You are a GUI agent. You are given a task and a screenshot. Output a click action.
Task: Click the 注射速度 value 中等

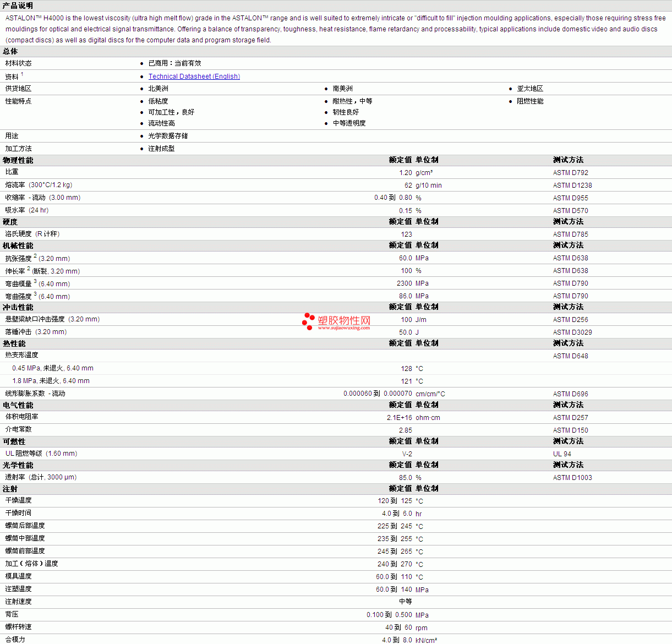click(x=406, y=602)
